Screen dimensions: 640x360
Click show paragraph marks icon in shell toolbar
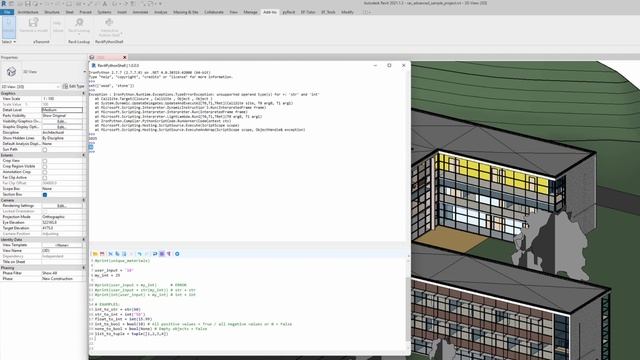click(x=169, y=254)
